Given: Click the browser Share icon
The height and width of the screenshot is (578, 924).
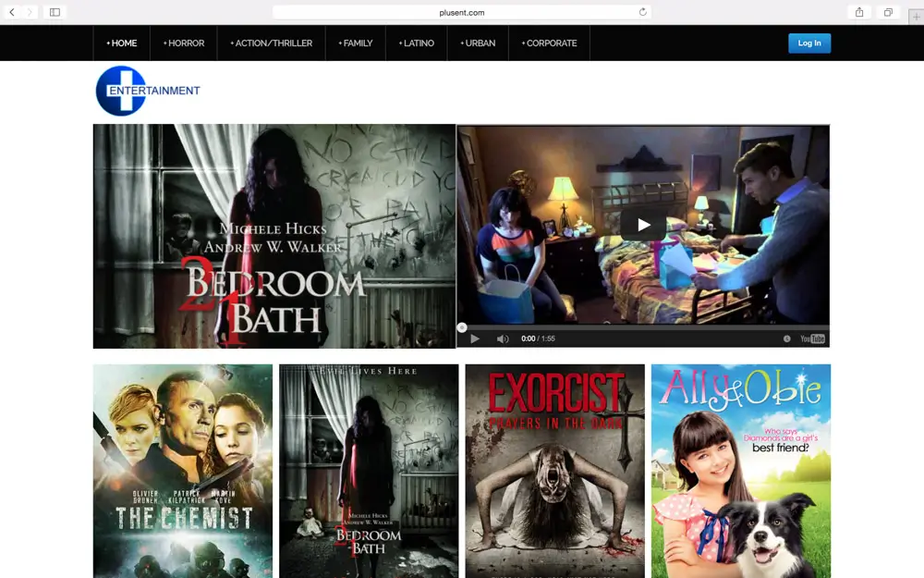Looking at the screenshot, I should click(x=859, y=12).
